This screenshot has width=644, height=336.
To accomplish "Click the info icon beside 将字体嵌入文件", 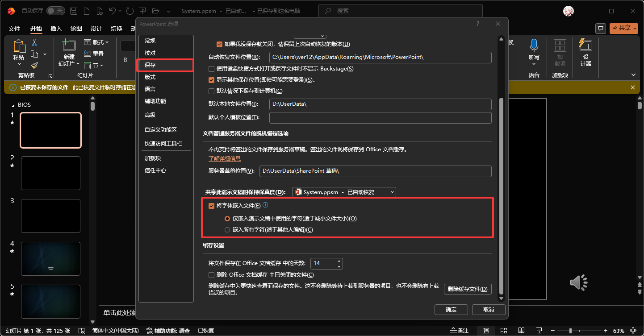I will pos(265,205).
